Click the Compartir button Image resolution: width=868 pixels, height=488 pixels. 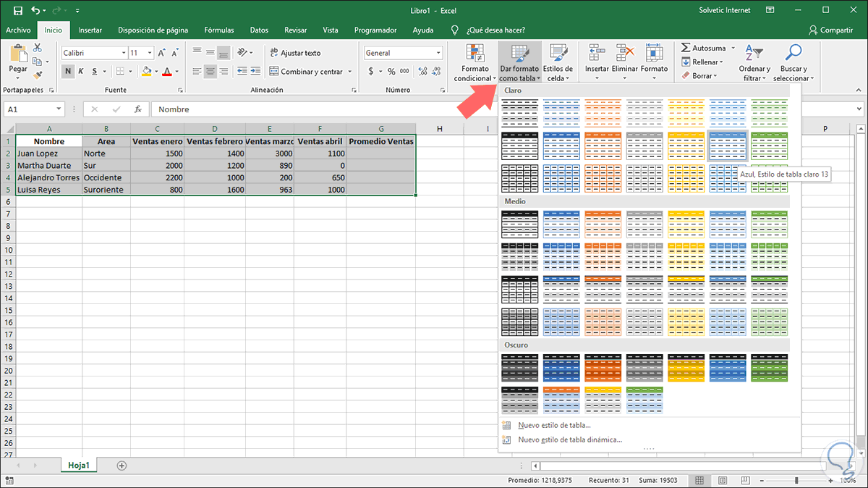pos(830,30)
